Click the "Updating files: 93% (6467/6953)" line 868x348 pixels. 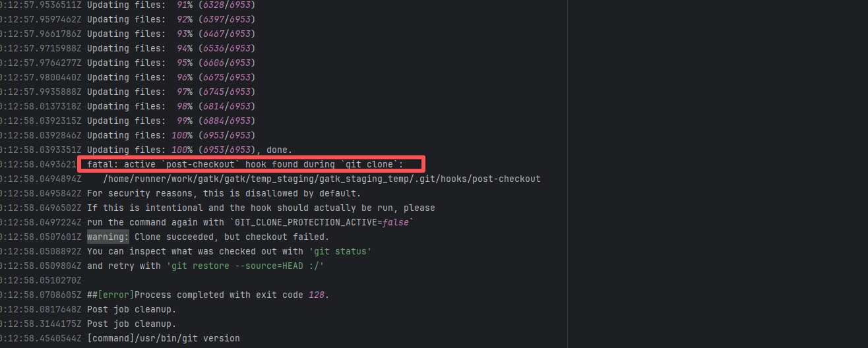point(171,34)
